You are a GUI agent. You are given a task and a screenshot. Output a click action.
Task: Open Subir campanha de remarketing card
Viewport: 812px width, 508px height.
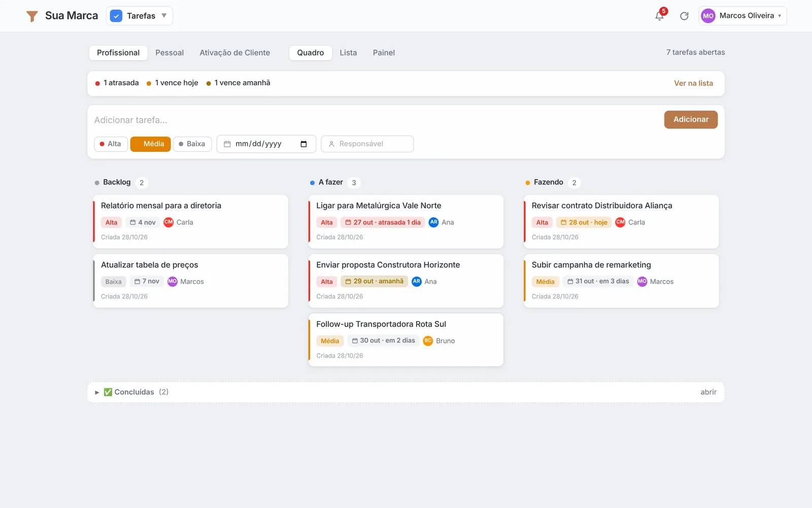click(621, 281)
